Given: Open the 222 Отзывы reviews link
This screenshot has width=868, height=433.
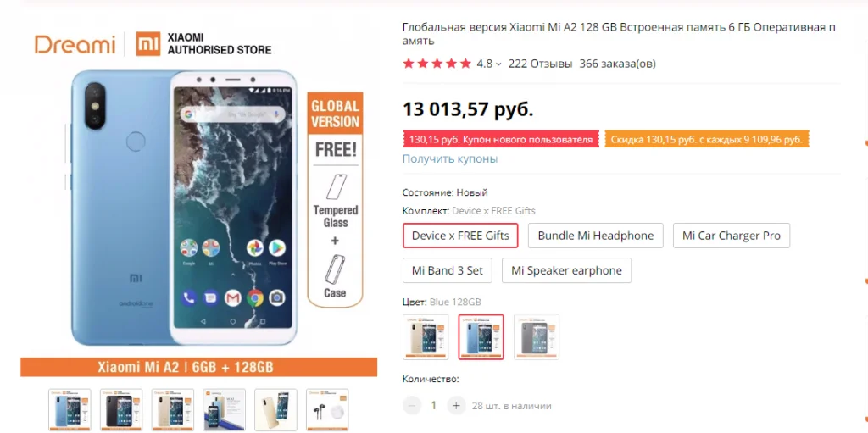Looking at the screenshot, I should click(540, 64).
